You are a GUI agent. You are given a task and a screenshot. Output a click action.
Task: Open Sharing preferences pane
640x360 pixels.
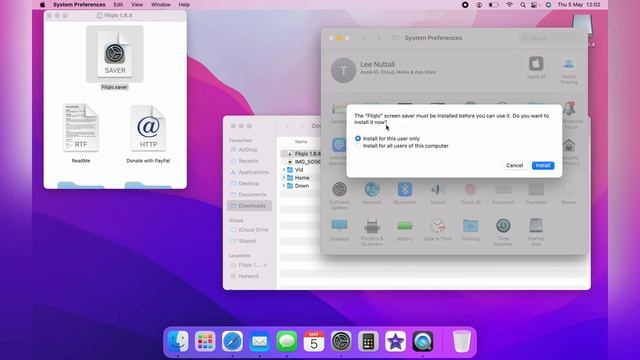coord(470,229)
